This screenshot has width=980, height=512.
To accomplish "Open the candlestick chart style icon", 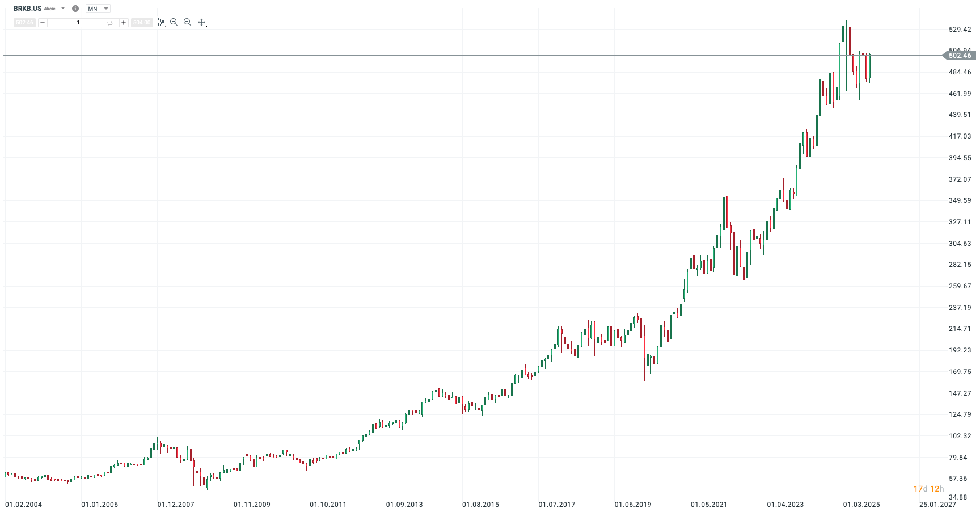I will point(161,22).
